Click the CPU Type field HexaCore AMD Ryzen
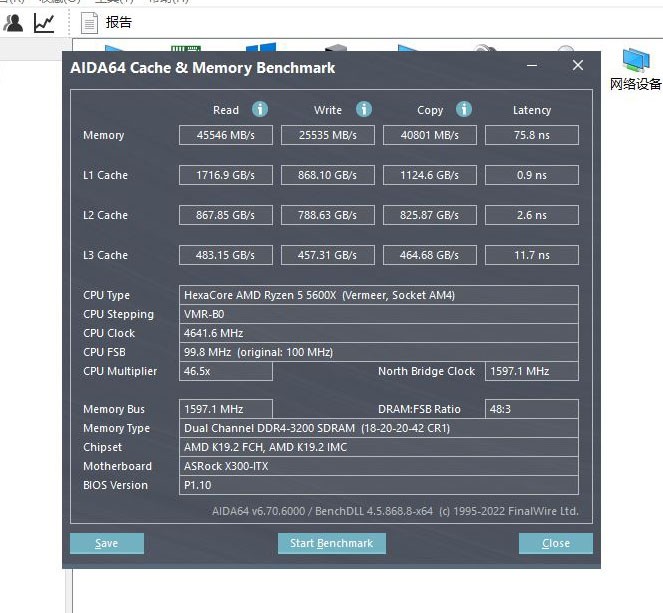663x613 pixels. [379, 295]
